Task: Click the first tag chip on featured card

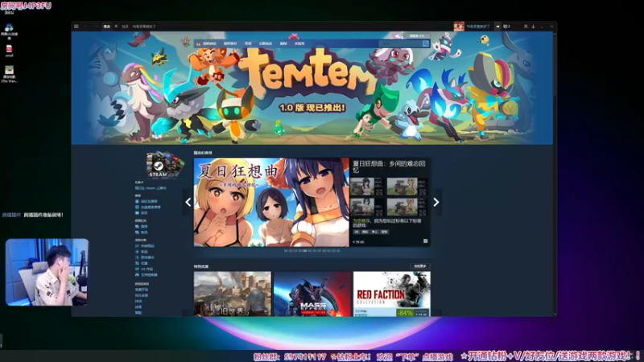Action: pyautogui.click(x=356, y=232)
